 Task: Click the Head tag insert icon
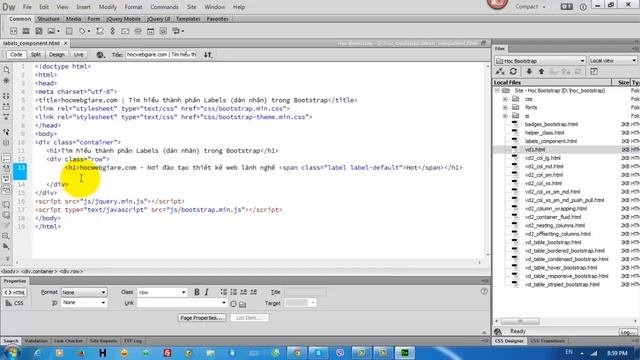coord(83,31)
